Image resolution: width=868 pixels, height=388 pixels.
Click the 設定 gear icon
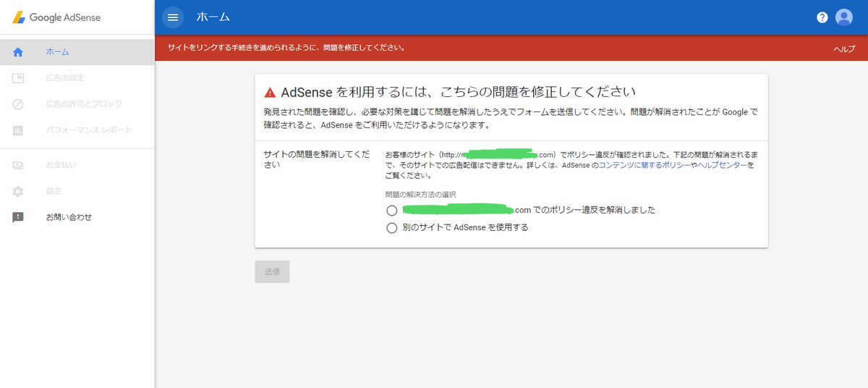click(x=18, y=191)
